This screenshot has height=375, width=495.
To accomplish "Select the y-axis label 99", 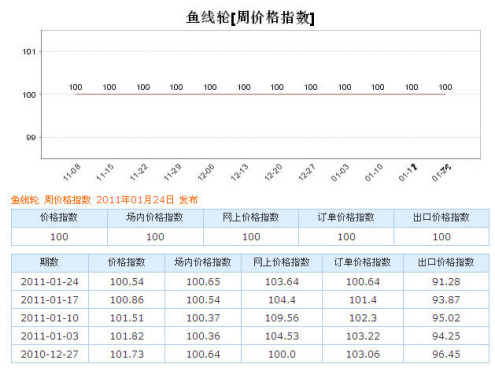I will 31,137.
